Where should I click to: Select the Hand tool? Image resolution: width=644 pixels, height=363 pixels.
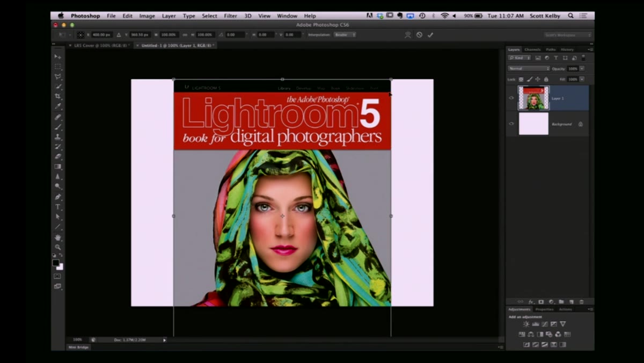coord(57,237)
